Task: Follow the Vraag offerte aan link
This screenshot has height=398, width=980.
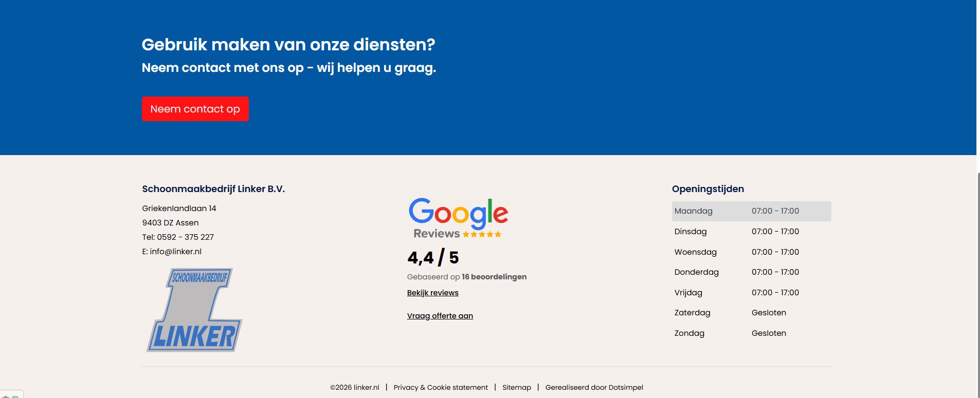Action: 440,316
